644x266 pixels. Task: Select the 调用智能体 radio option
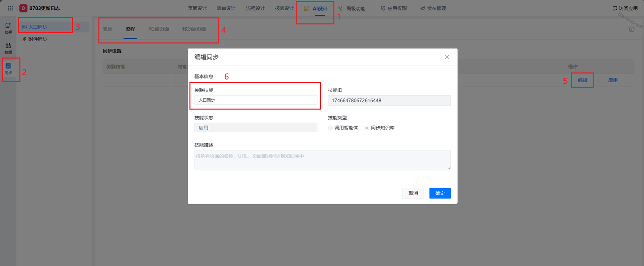click(330, 128)
